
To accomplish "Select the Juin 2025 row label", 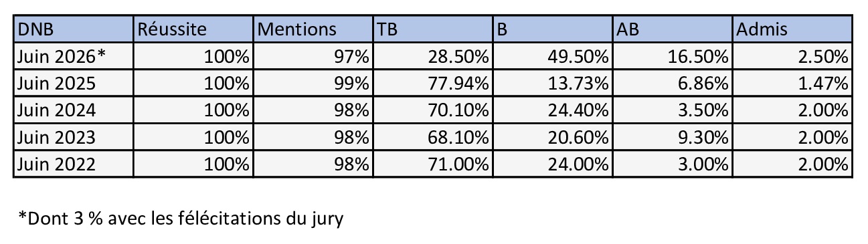I will [x=73, y=84].
